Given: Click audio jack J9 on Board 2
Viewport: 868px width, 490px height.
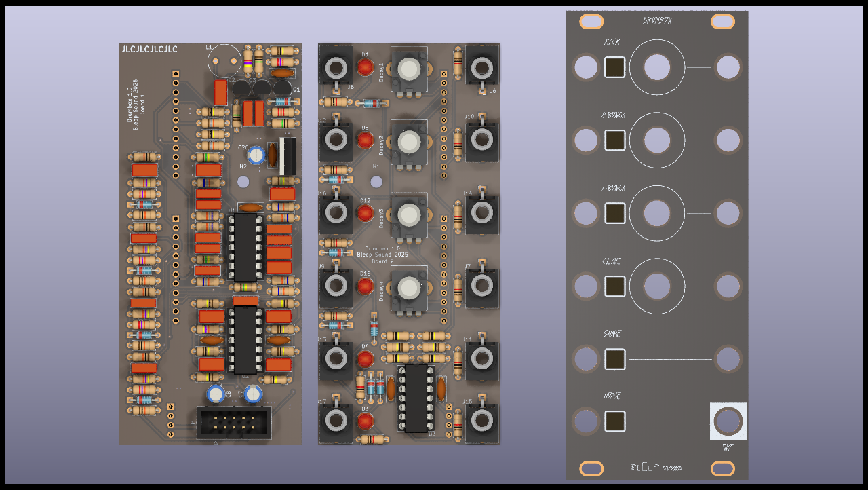Looking at the screenshot, I should click(x=336, y=286).
